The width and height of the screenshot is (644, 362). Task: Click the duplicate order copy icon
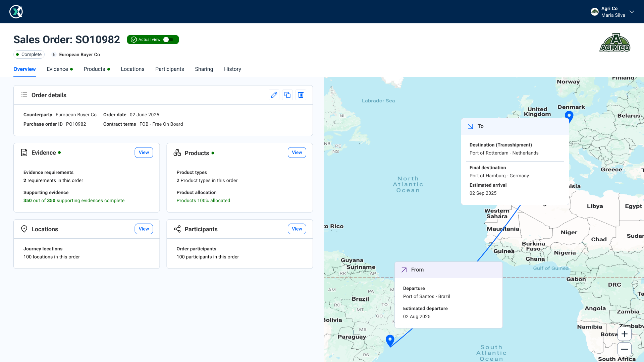click(287, 95)
